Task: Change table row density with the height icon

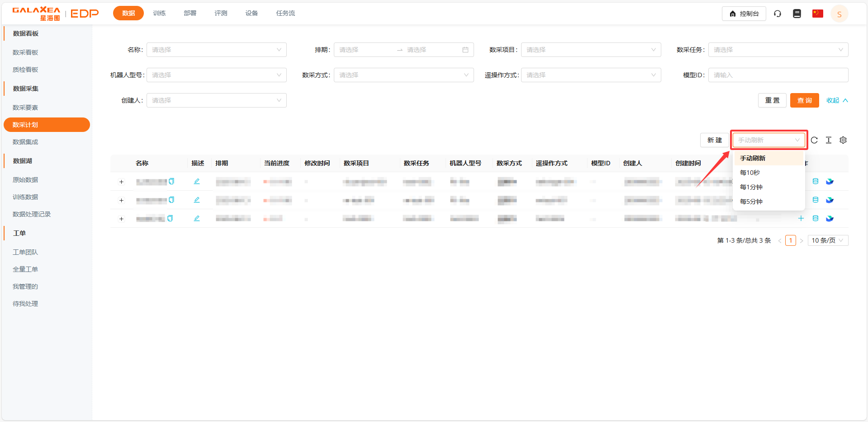Action: pos(829,140)
